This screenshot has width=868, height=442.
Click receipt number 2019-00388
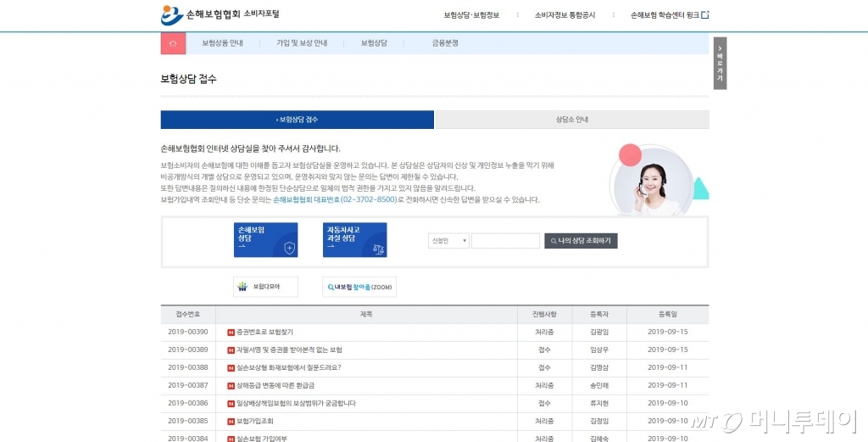coord(188,368)
